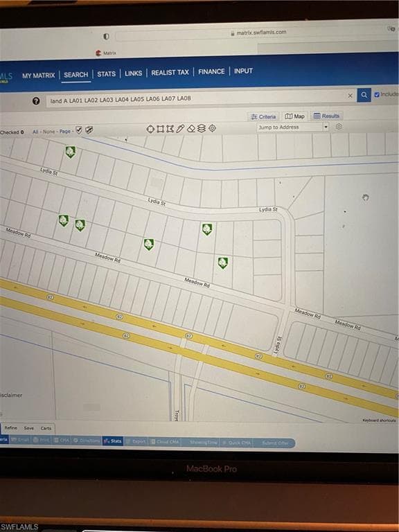This screenshot has width=399, height=532.
Task: Click the check-all checkmark icon
Action: pyautogui.click(x=79, y=130)
